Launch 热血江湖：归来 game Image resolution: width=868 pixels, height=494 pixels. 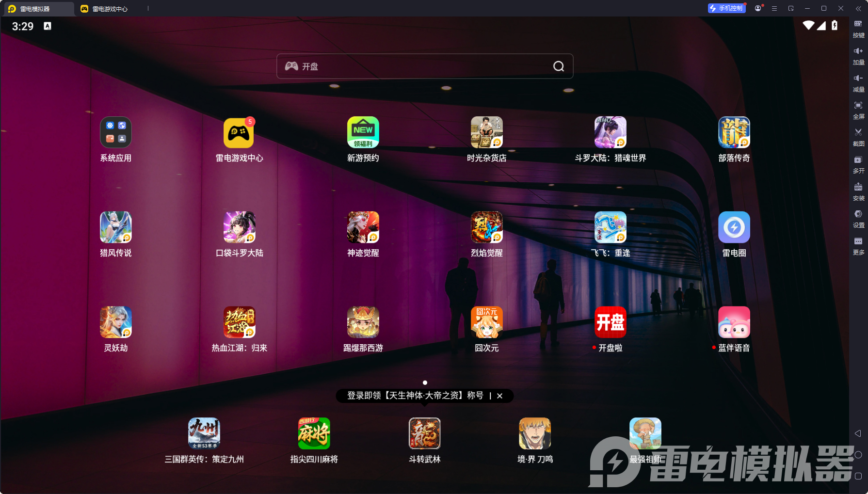(239, 322)
